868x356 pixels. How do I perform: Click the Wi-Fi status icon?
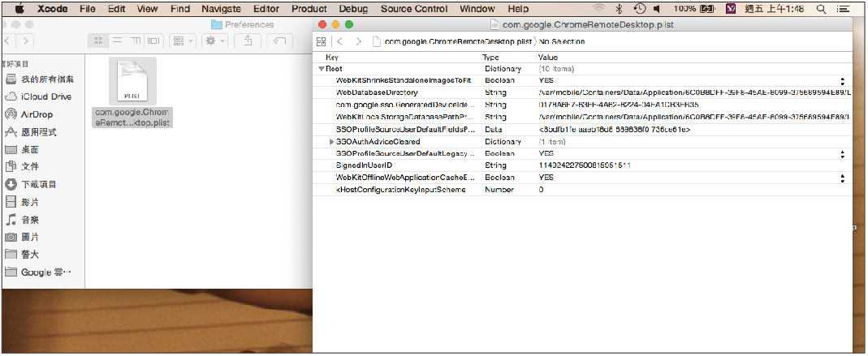point(598,9)
